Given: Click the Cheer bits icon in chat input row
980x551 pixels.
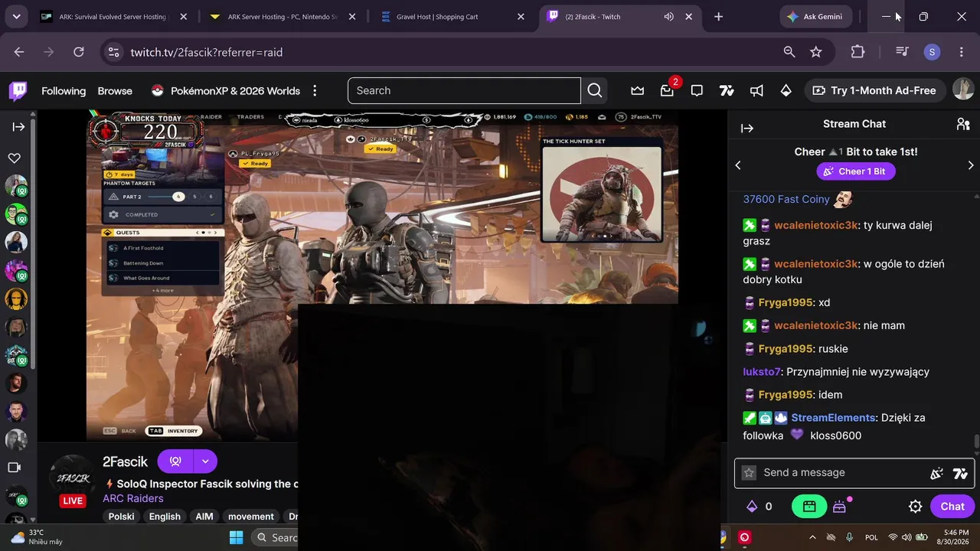Looking at the screenshot, I should [936, 474].
